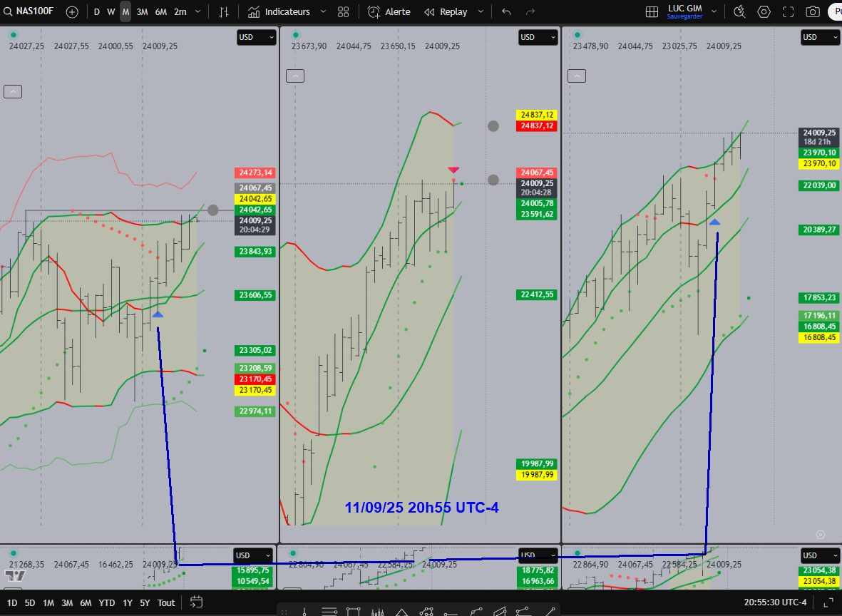
Task: Open the bar chart style selector
Action: tap(224, 12)
